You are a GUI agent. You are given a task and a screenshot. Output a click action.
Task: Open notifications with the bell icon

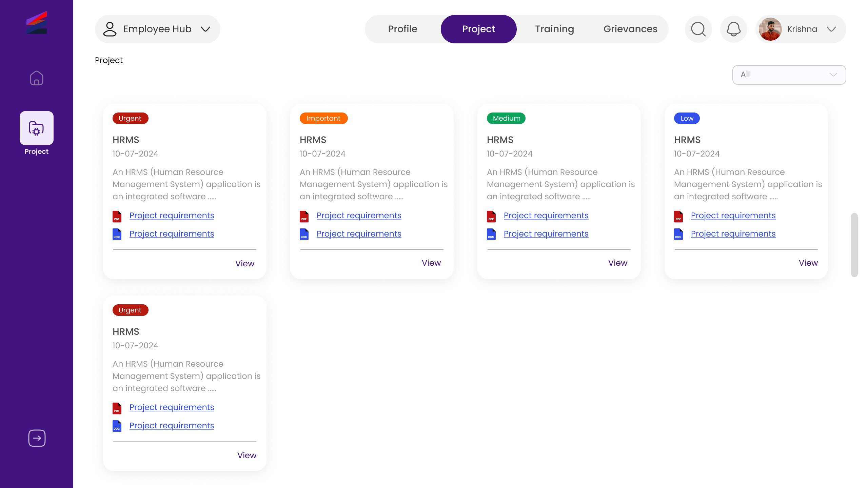click(x=733, y=29)
